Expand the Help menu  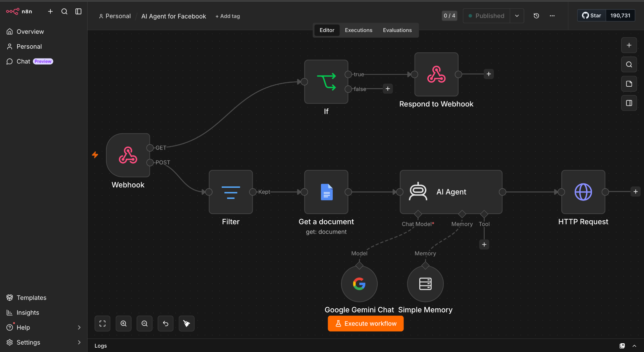coord(44,327)
